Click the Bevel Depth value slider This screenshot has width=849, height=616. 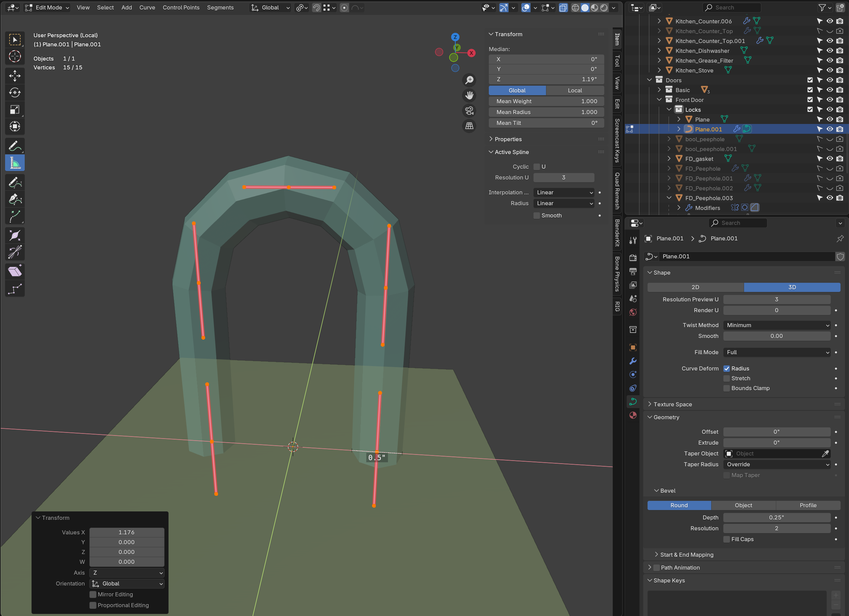pos(776,517)
